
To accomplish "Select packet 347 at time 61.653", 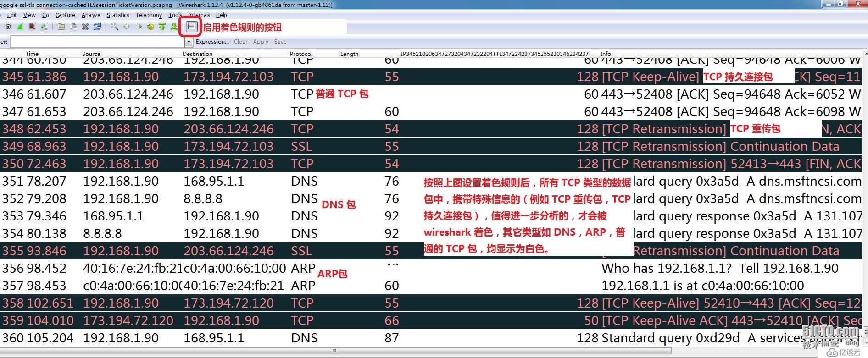I will click(431, 111).
